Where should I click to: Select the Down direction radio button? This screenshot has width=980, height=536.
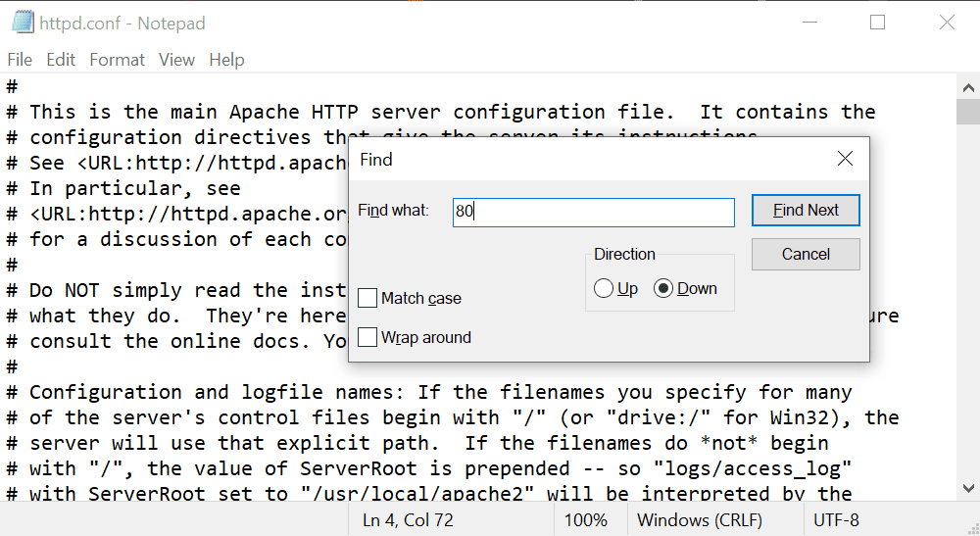click(663, 289)
